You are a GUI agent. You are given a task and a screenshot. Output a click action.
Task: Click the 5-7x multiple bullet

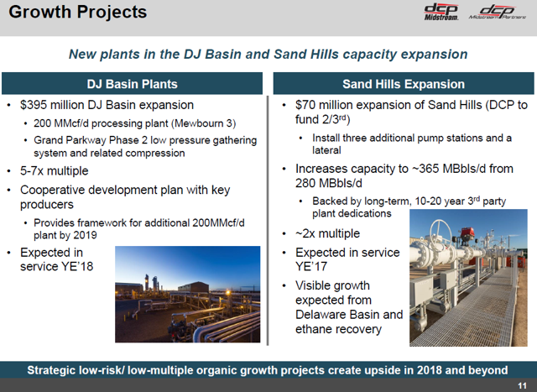coord(54,170)
